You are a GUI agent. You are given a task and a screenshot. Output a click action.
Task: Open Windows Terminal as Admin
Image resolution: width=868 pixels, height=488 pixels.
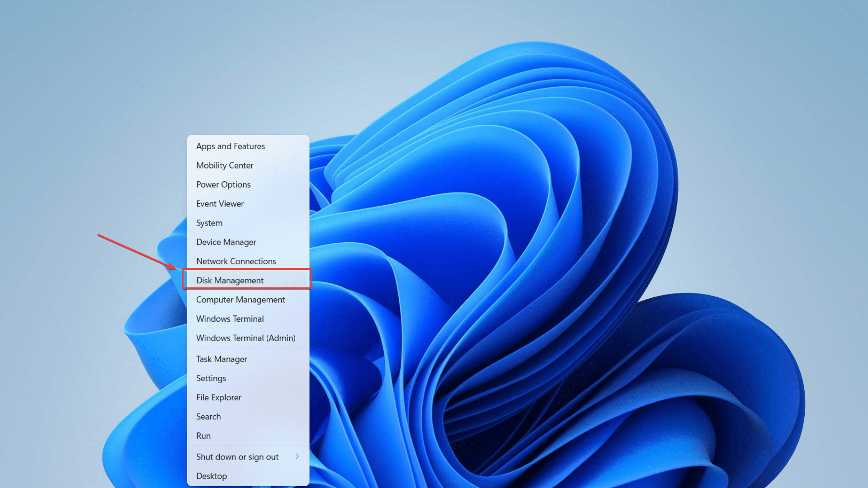[245, 338]
